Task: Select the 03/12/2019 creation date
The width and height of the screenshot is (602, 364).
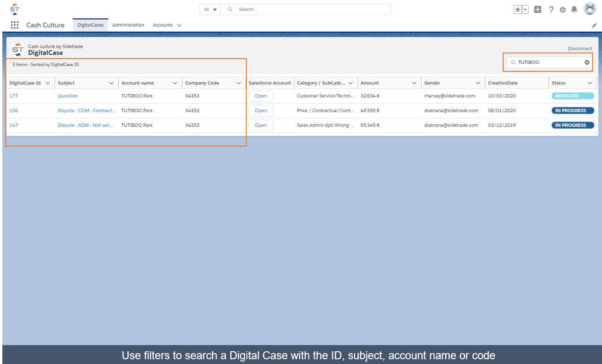Action: 502,125
